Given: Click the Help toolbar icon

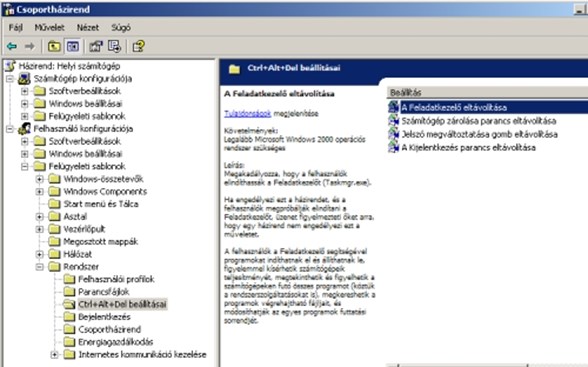Looking at the screenshot, I should (x=138, y=46).
